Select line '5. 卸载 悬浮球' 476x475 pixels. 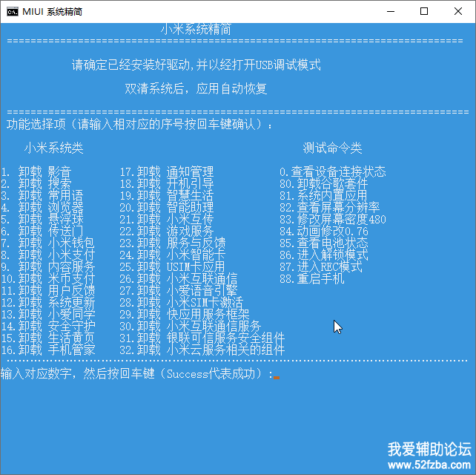coord(42,220)
